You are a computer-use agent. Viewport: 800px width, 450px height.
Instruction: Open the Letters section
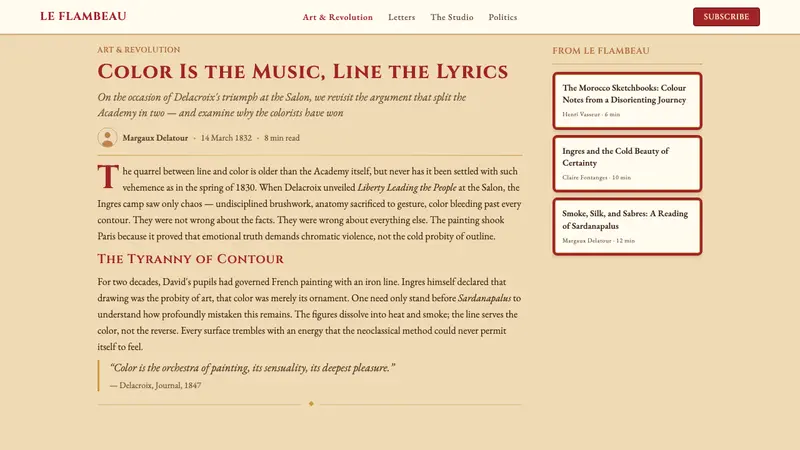402,17
